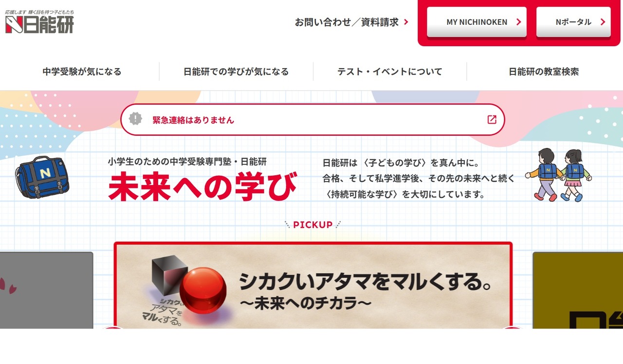
Task: Open the 中学受験が気になる navigation menu
Action: tap(81, 71)
